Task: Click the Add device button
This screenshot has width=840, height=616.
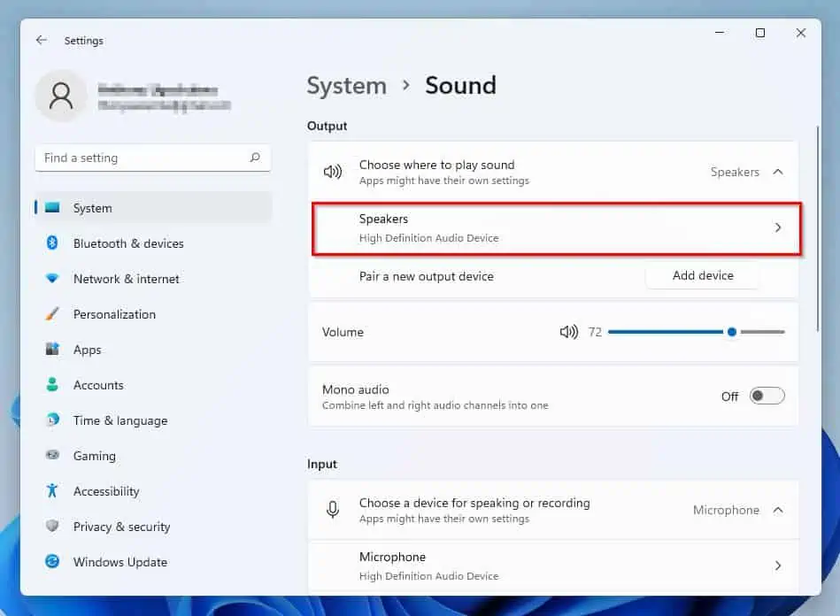Action: [x=702, y=275]
